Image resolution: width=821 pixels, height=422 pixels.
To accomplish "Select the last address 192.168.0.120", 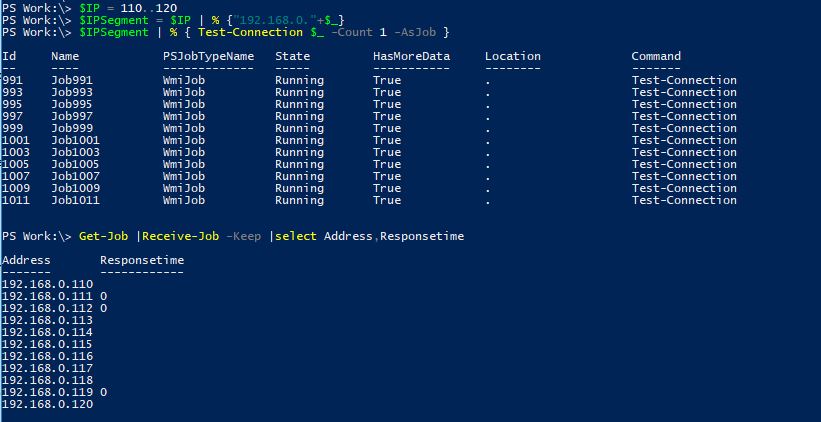I will click(47, 404).
